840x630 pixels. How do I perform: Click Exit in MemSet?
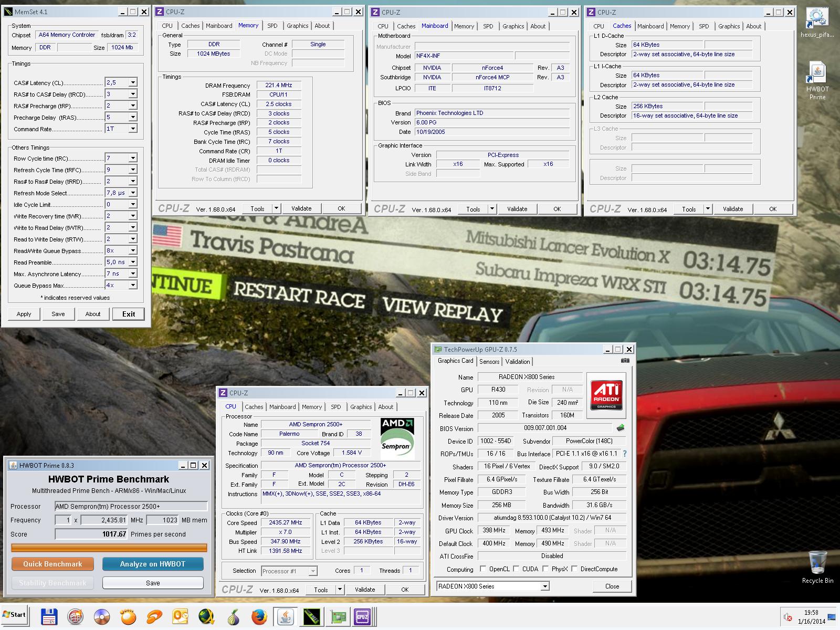coord(129,314)
